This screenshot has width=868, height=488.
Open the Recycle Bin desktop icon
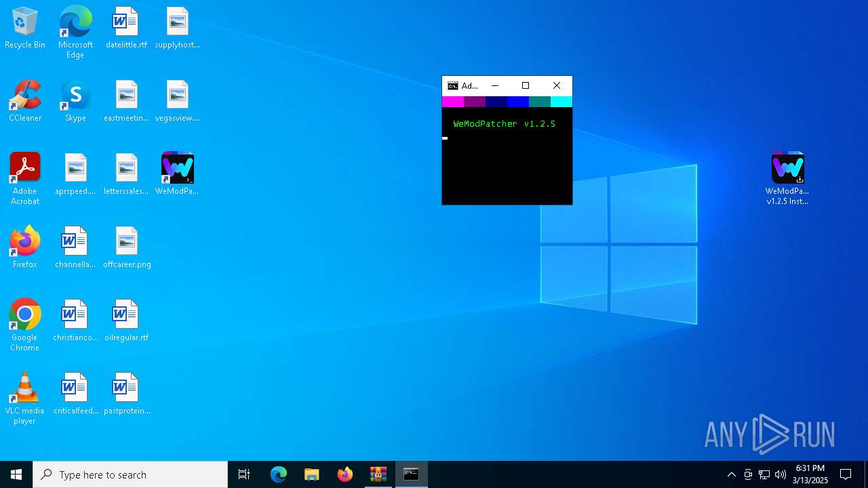tap(25, 28)
